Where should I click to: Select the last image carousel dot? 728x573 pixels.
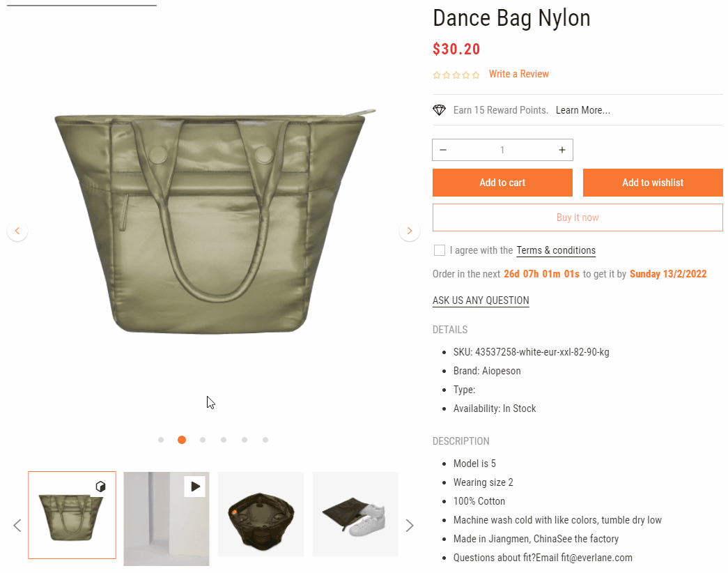coord(265,440)
